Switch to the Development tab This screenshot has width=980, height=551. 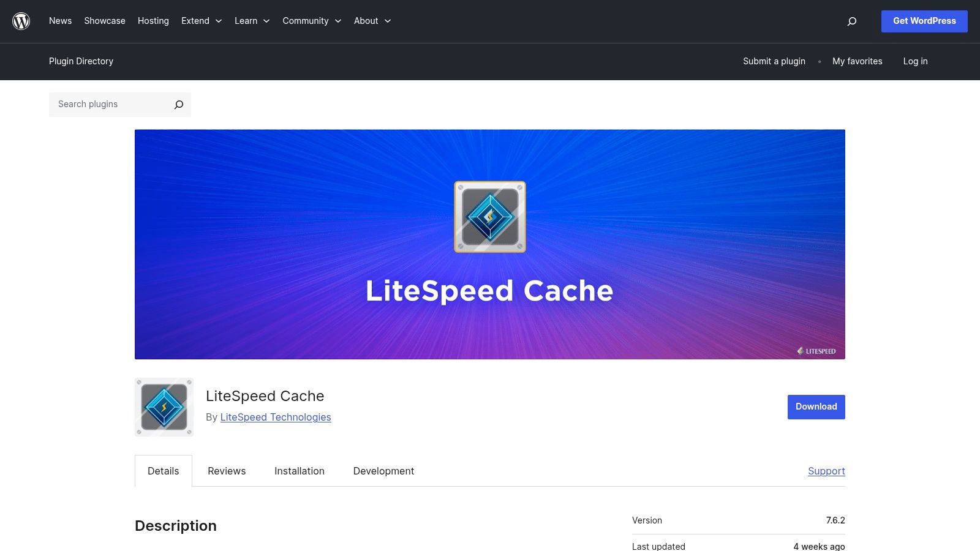click(383, 471)
